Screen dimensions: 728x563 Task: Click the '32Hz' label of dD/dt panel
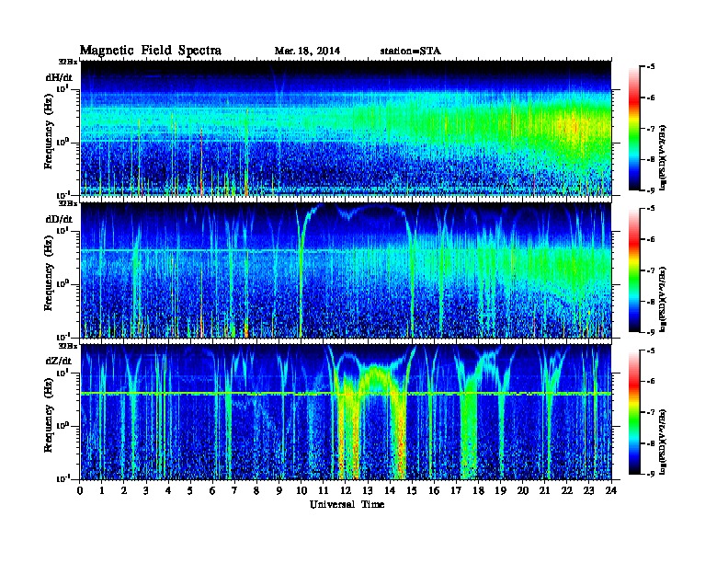coord(68,203)
